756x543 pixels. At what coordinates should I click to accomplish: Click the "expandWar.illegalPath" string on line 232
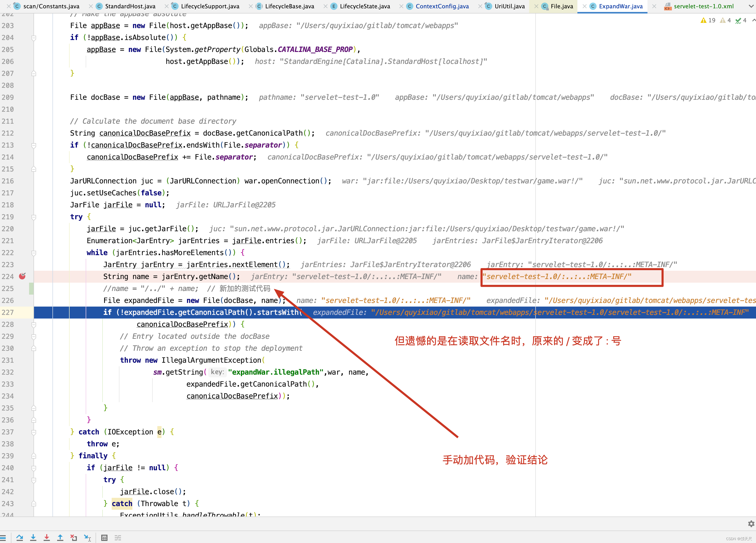point(276,372)
